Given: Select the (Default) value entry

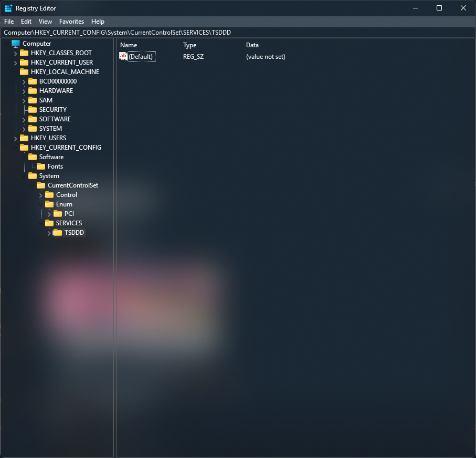Looking at the screenshot, I should [x=141, y=57].
